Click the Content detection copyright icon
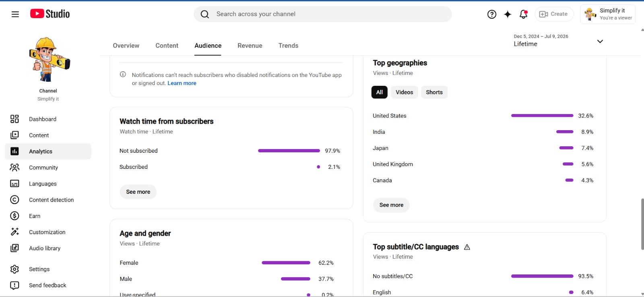This screenshot has width=644, height=297. pos(14,199)
